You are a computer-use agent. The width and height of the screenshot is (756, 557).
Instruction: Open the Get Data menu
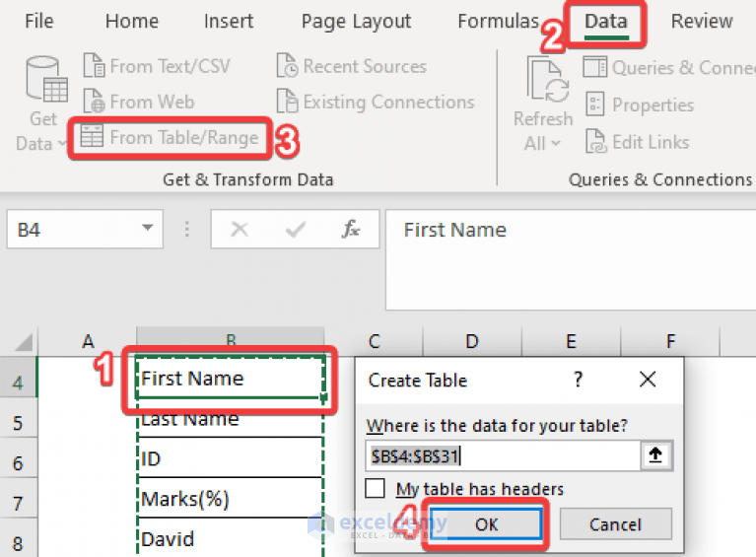click(x=43, y=104)
